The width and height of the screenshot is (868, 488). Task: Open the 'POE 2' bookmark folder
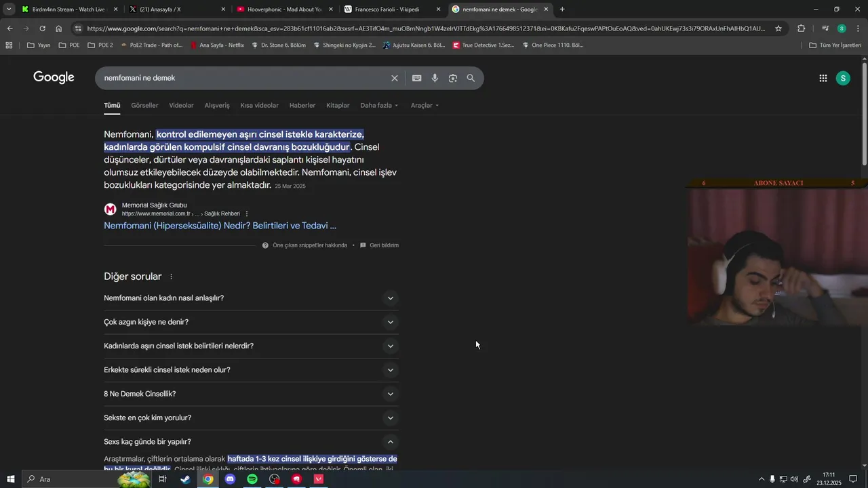pos(100,45)
